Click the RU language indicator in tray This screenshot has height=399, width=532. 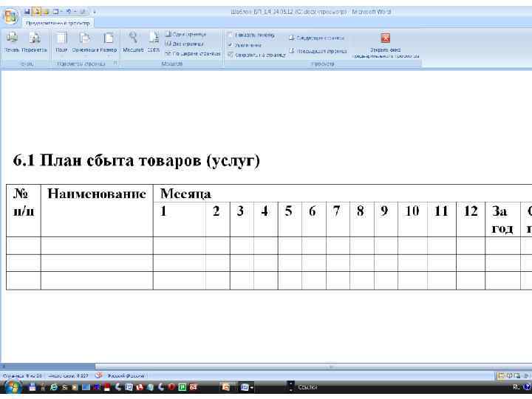[x=516, y=387]
